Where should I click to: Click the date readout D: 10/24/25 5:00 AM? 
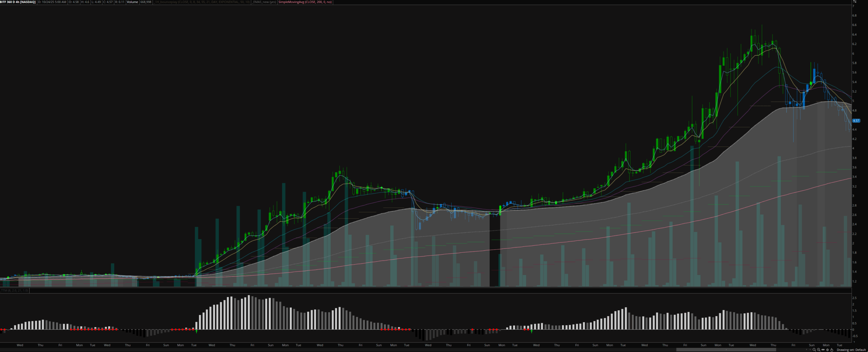click(x=52, y=2)
